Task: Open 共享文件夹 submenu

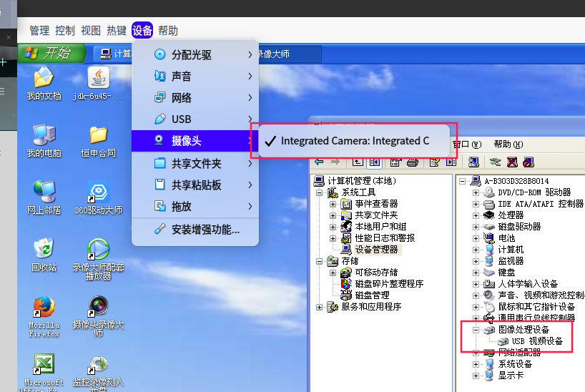Action: coord(195,163)
